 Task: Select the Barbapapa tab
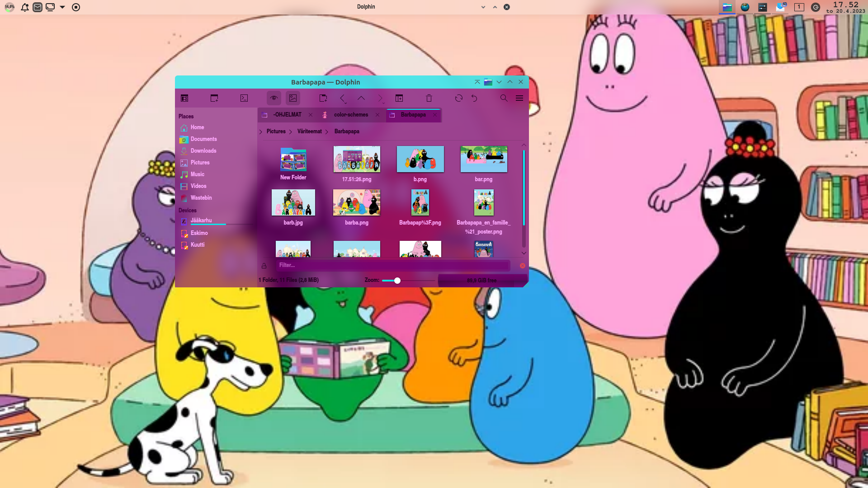point(413,115)
